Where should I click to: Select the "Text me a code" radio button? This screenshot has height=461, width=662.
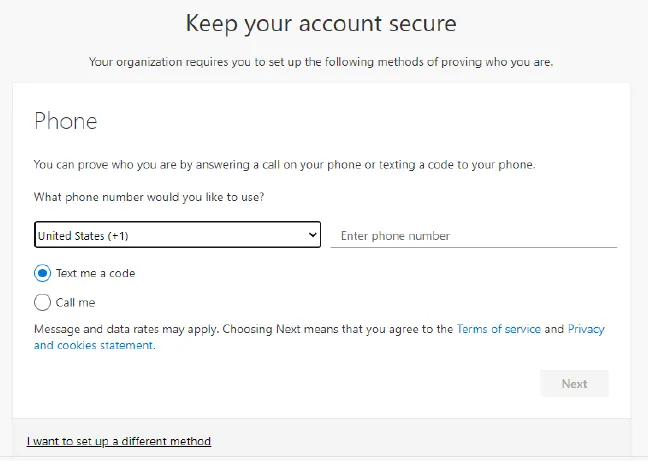[x=42, y=273]
